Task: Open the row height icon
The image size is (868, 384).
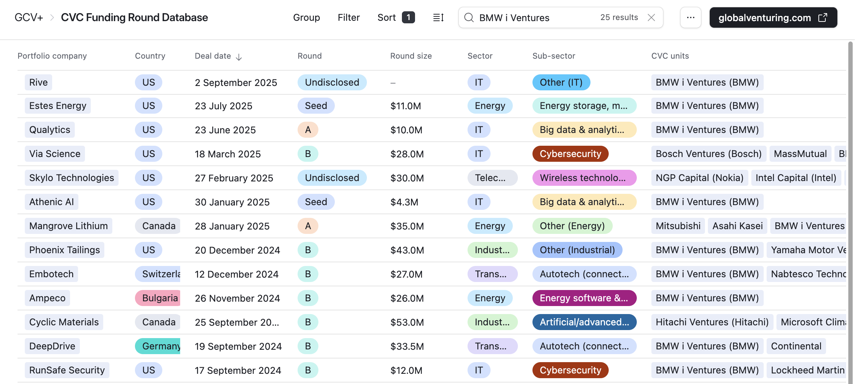Action: click(x=438, y=17)
